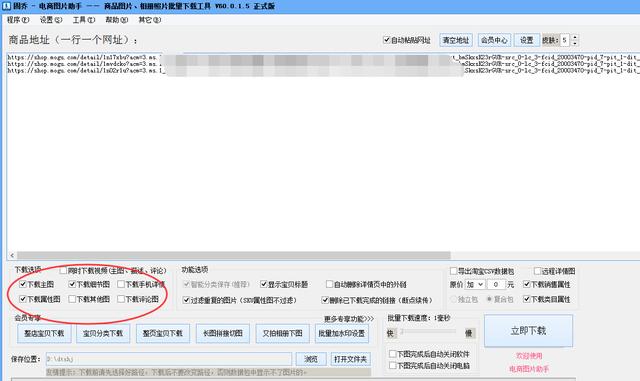
Task: Enable 导出淘宝CSV数据包 checkbox
Action: pos(453,271)
